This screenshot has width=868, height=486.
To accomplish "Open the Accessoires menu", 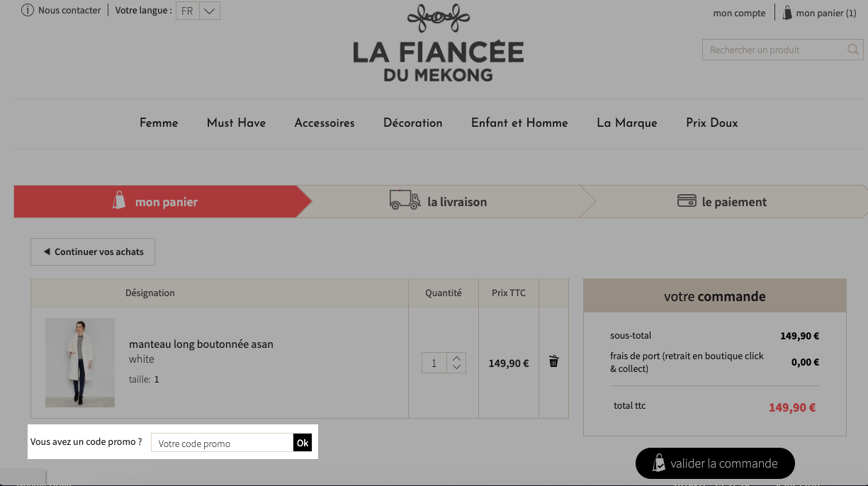I will pyautogui.click(x=325, y=123).
